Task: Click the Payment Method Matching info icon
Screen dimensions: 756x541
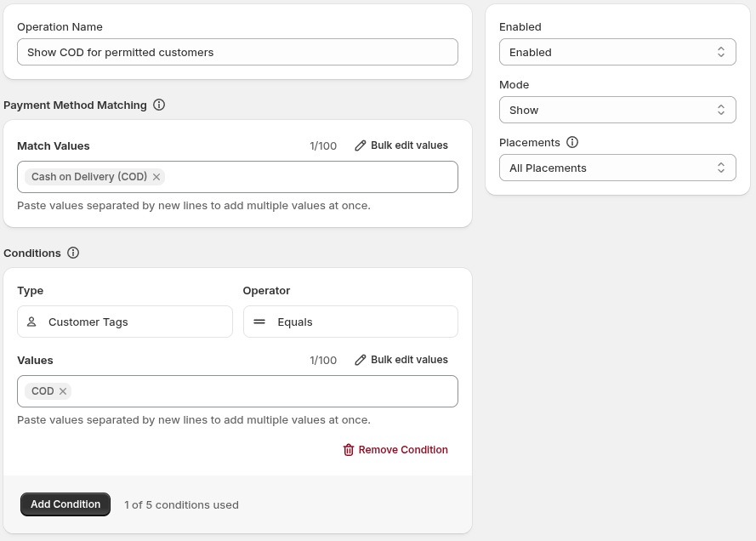Action: tap(159, 105)
